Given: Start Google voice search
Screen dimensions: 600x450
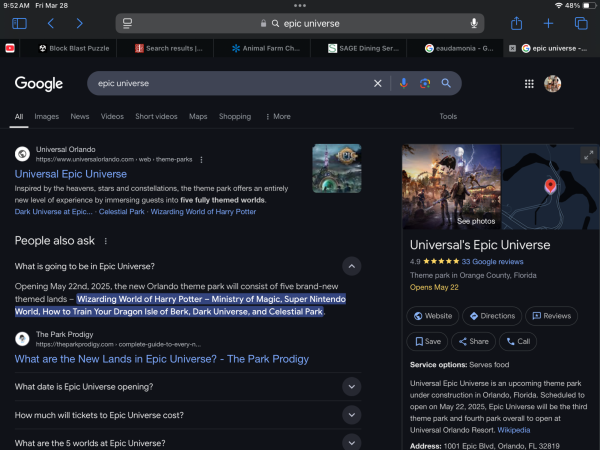Looking at the screenshot, I should click(x=403, y=83).
